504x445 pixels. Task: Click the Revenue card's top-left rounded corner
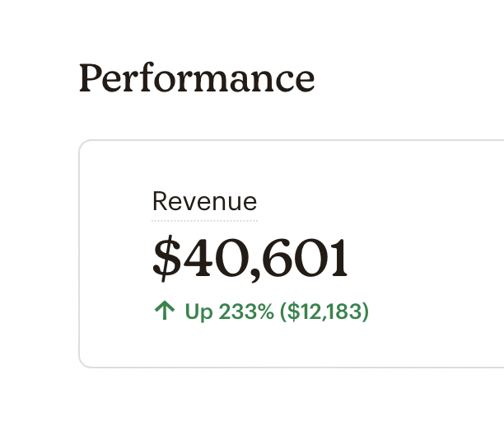tap(82, 144)
